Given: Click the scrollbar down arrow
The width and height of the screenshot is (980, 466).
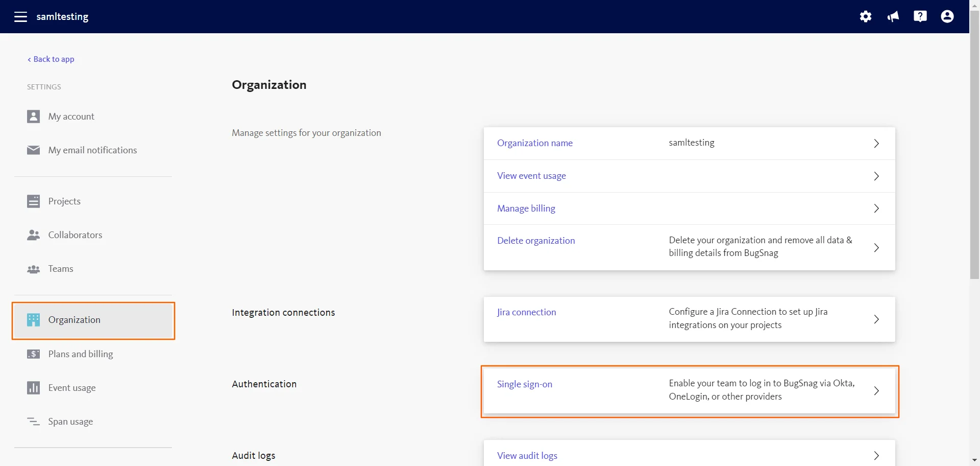Looking at the screenshot, I should pos(974,461).
